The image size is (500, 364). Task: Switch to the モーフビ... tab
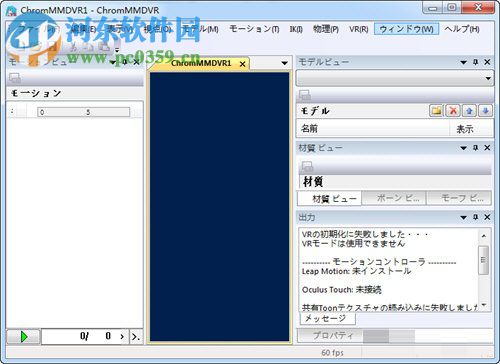(459, 198)
